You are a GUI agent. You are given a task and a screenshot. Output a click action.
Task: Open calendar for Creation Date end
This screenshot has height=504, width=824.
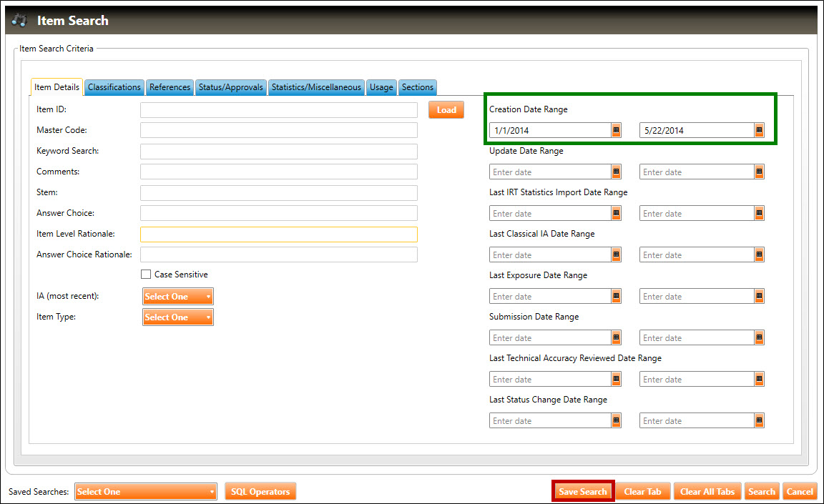[759, 131]
